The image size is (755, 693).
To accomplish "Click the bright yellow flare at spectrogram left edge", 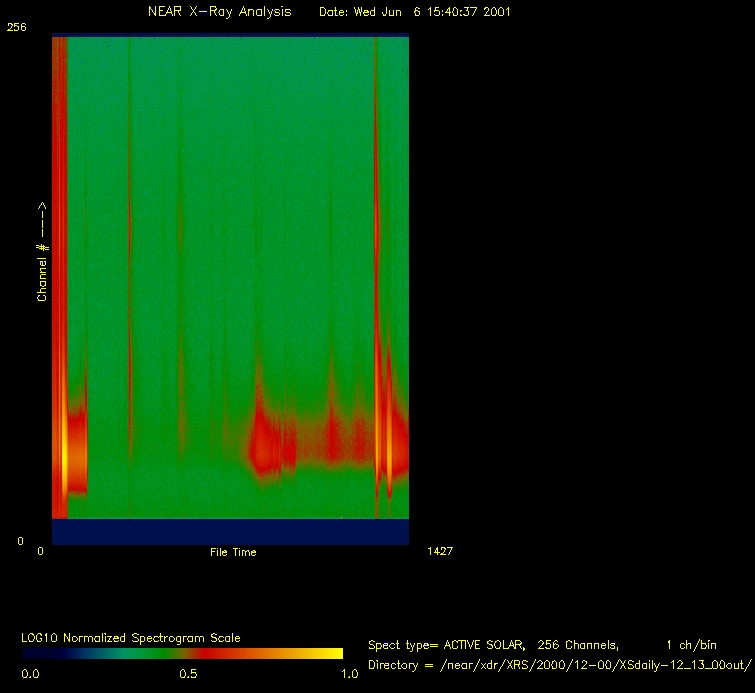I will click(64, 455).
